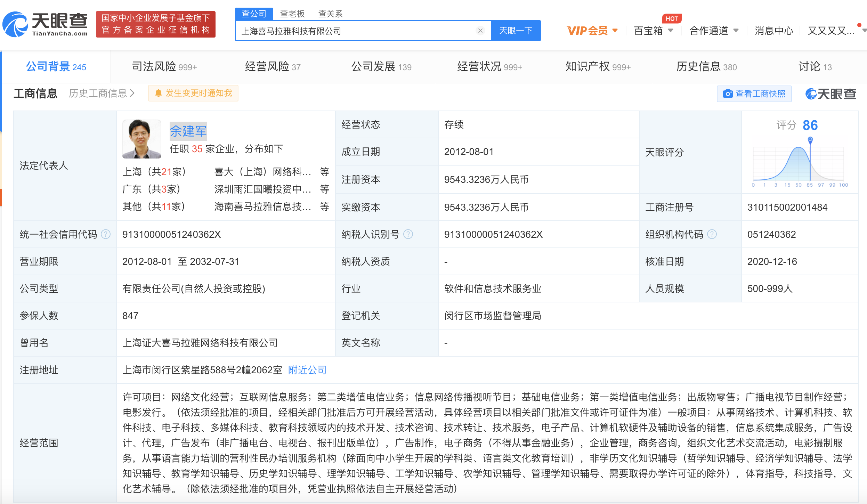Click the 其他（共11家） row
Image resolution: width=867 pixels, height=504 pixels.
tap(154, 206)
